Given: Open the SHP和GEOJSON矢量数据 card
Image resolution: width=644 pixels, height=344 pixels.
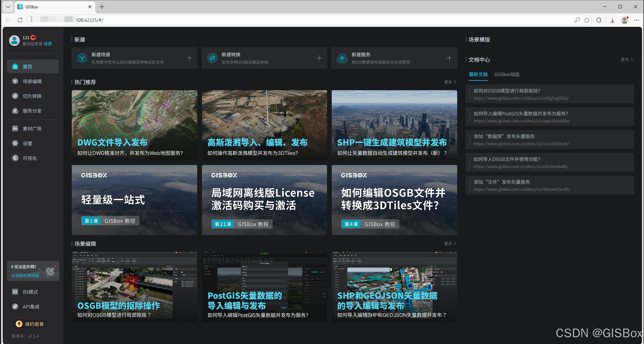Looking at the screenshot, I should (394, 287).
